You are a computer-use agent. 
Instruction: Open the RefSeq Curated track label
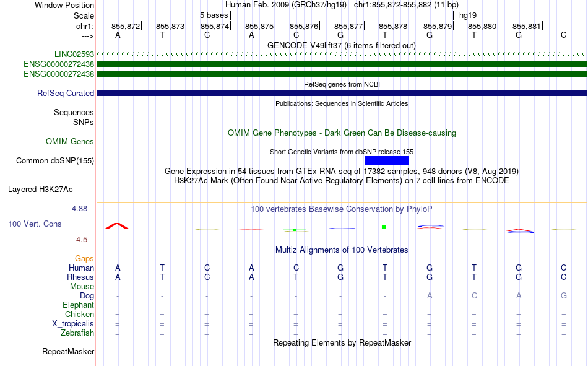65,93
